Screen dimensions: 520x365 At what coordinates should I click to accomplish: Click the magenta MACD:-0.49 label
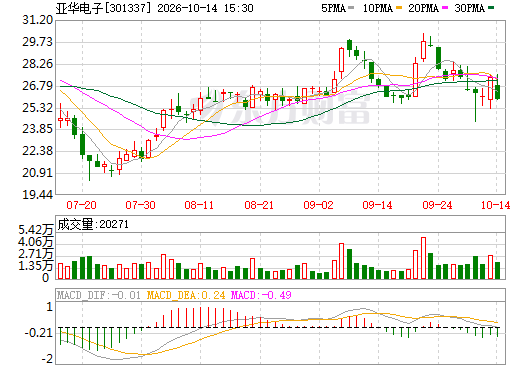pos(261,295)
